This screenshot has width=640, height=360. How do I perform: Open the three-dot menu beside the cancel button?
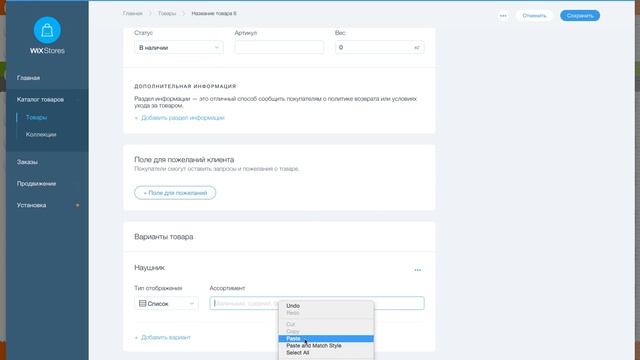503,16
